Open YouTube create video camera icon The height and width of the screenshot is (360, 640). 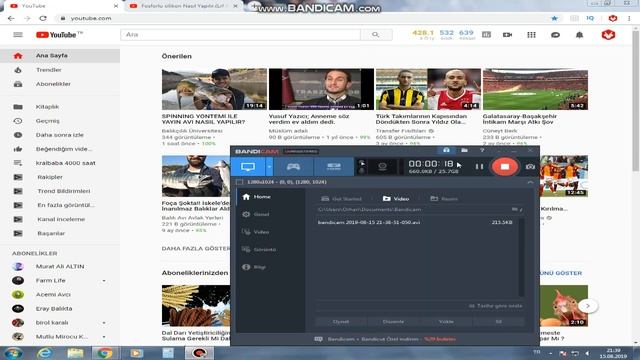[x=507, y=35]
